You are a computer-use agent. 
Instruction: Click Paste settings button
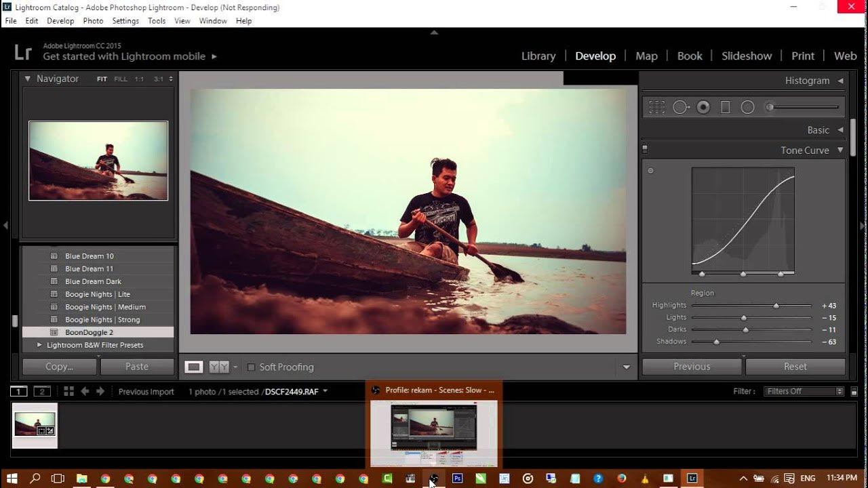pyautogui.click(x=137, y=367)
